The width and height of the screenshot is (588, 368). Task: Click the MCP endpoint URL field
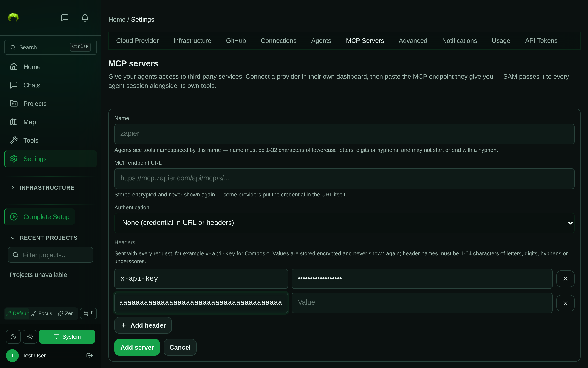click(x=344, y=178)
